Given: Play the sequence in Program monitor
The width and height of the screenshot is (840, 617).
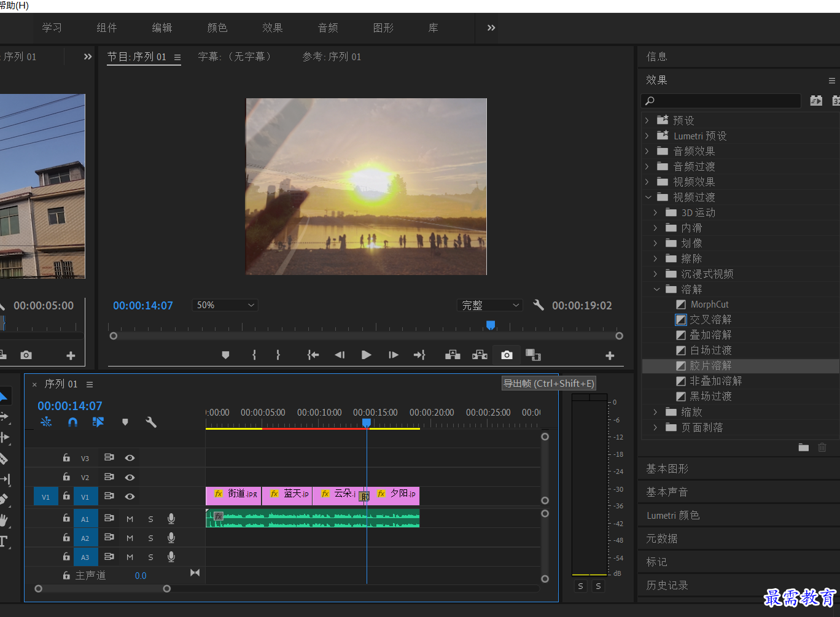Looking at the screenshot, I should pyautogui.click(x=367, y=355).
